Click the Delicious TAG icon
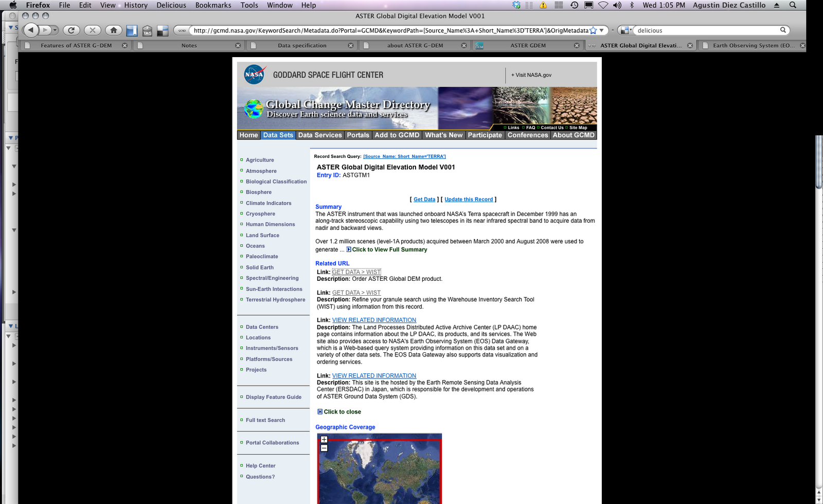The width and height of the screenshot is (823, 504). (147, 31)
